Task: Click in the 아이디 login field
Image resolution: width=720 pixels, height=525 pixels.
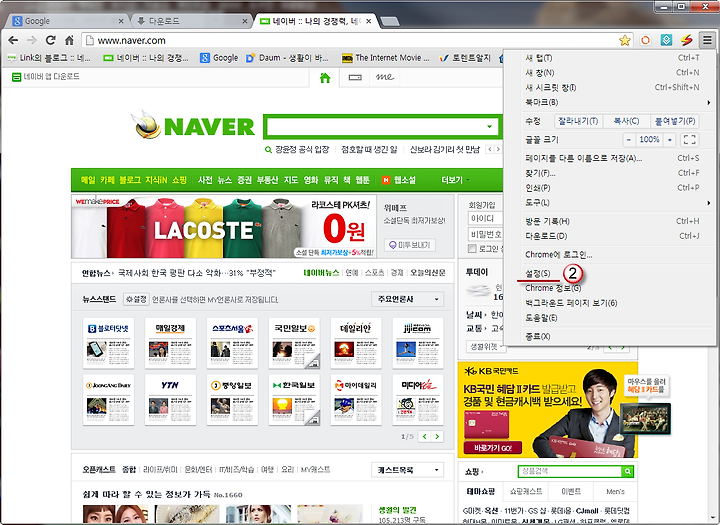Action: click(x=486, y=219)
